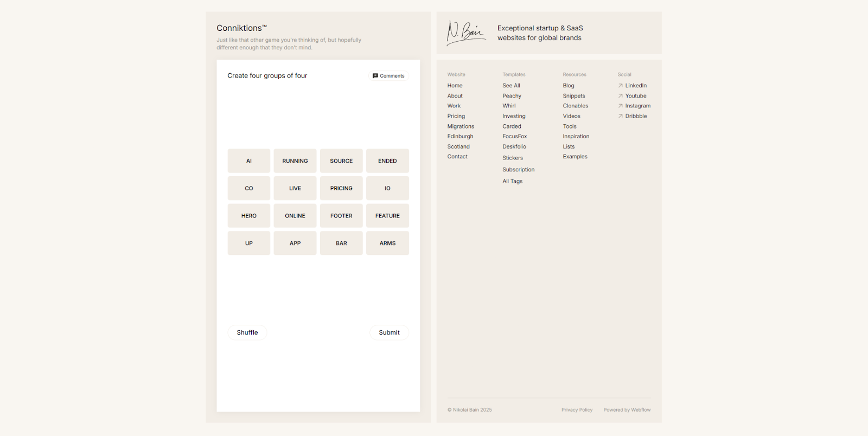868x436 pixels.
Task: Select the PRICING tile
Action: (341, 188)
